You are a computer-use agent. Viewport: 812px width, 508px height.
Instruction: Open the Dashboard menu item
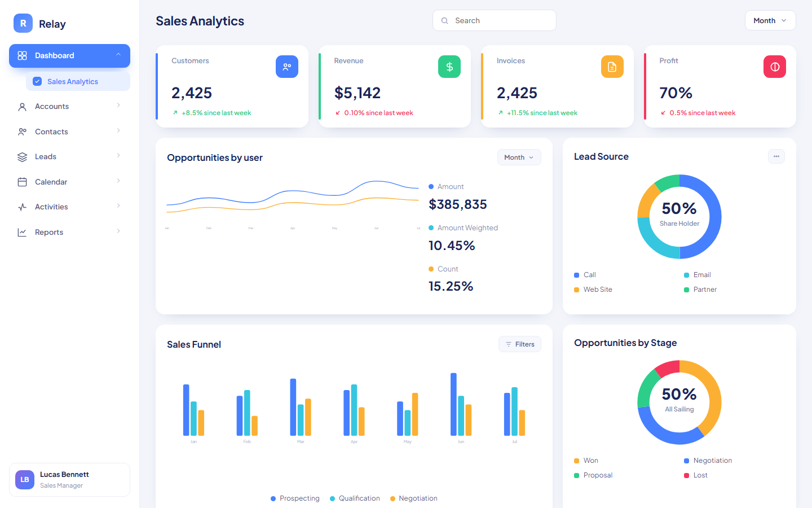point(69,55)
